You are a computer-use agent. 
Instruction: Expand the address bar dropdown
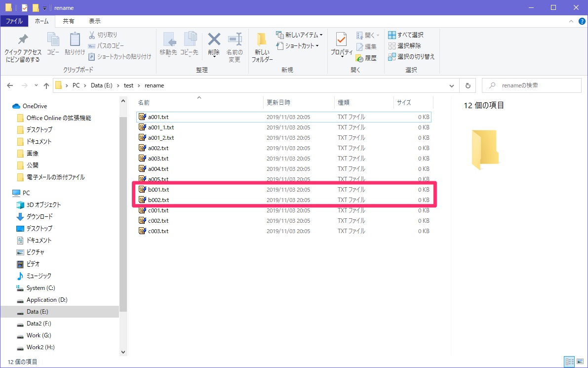coord(452,85)
